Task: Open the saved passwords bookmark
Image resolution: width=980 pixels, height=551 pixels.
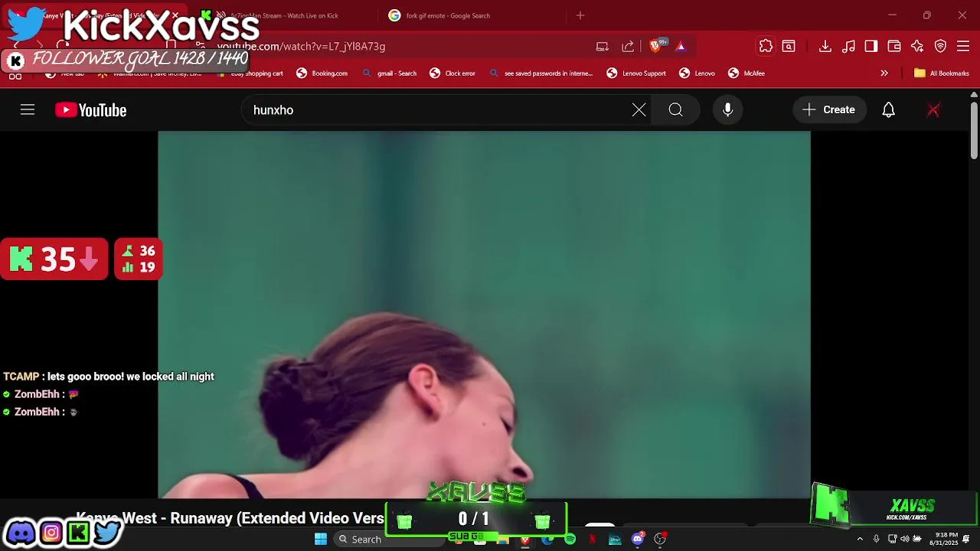Action: coord(541,73)
